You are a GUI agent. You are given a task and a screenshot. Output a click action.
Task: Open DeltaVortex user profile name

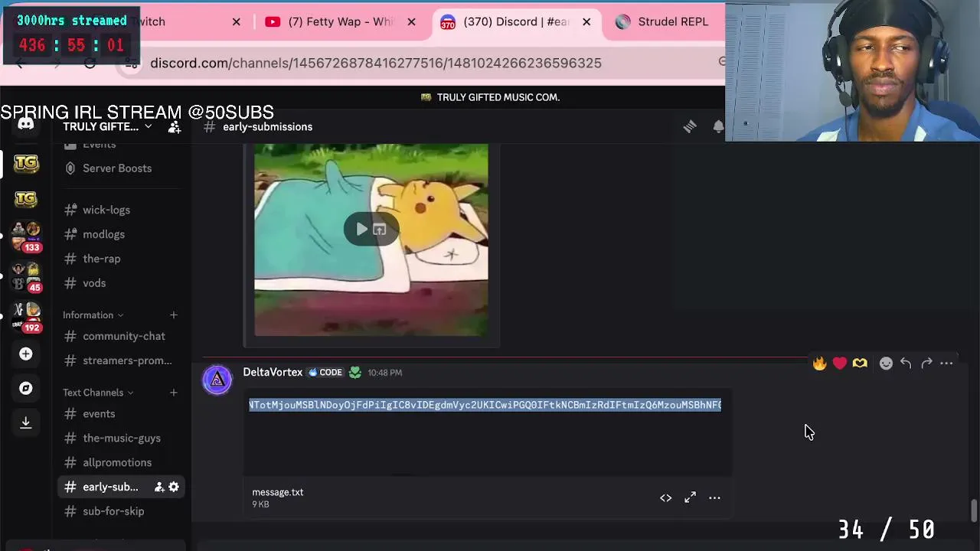point(273,372)
